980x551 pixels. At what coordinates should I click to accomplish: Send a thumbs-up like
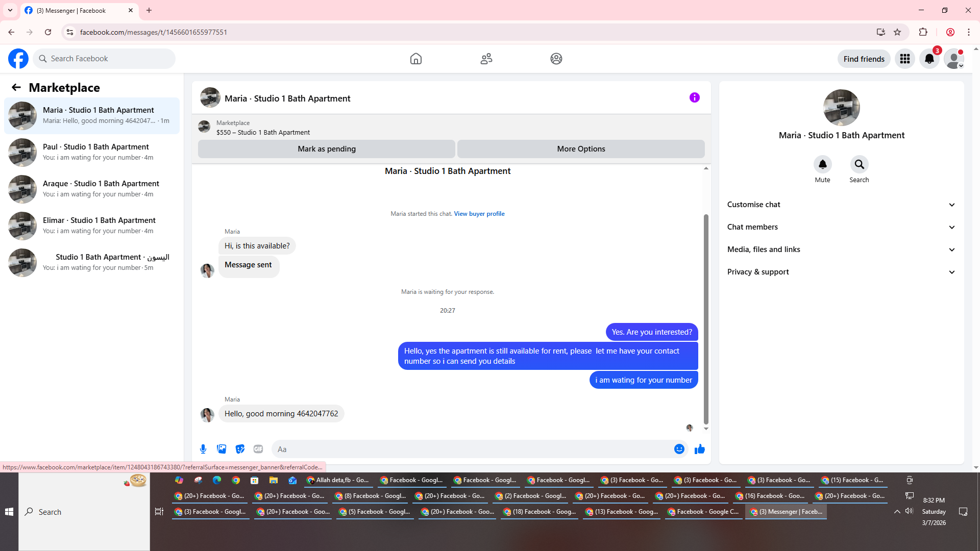[700, 449]
